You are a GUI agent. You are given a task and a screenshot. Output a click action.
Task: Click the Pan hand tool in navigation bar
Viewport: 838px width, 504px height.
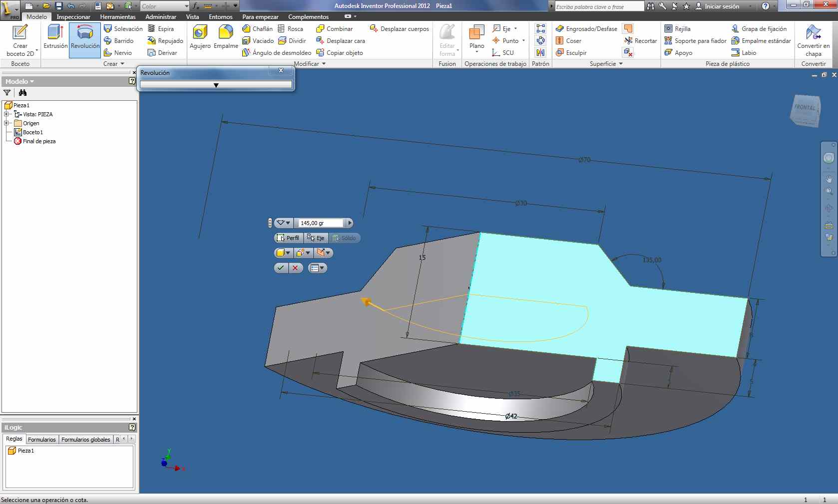click(829, 179)
